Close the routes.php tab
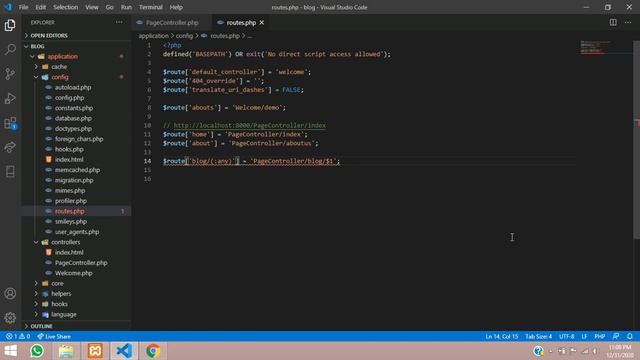This screenshot has width=640, height=360. coord(262,22)
